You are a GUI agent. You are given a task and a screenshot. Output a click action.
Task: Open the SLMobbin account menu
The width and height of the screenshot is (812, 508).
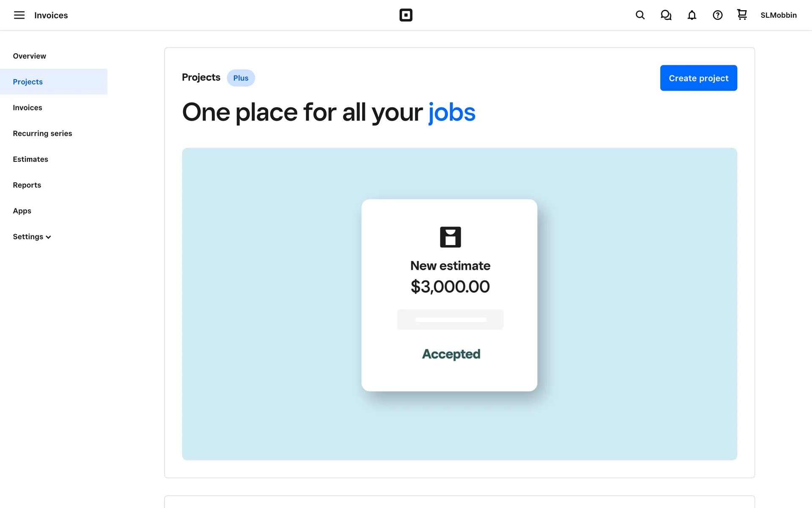(778, 15)
